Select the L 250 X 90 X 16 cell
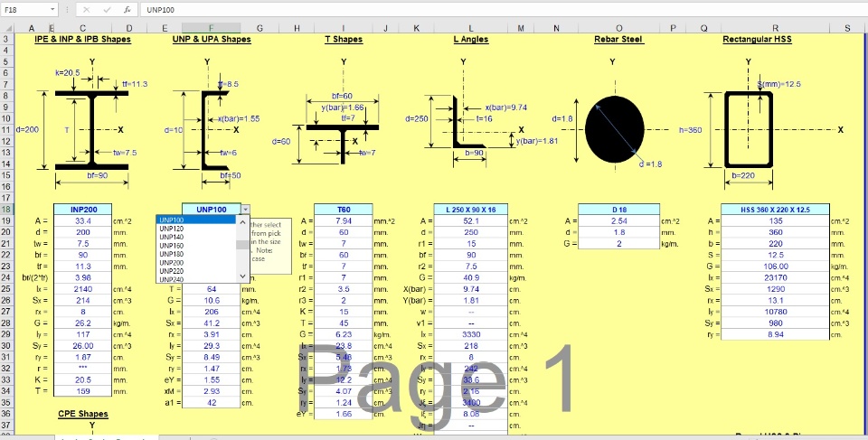 coord(471,210)
